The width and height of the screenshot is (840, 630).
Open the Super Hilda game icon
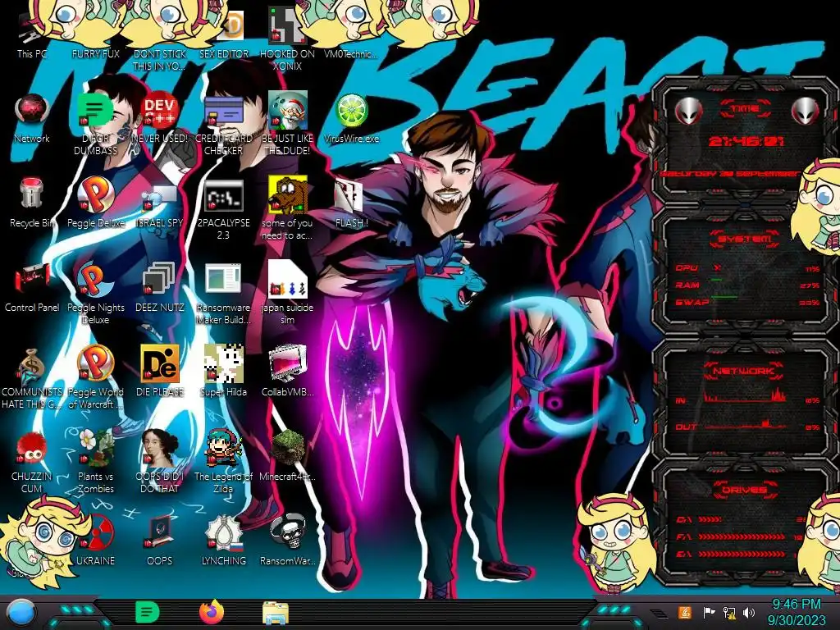223,372
